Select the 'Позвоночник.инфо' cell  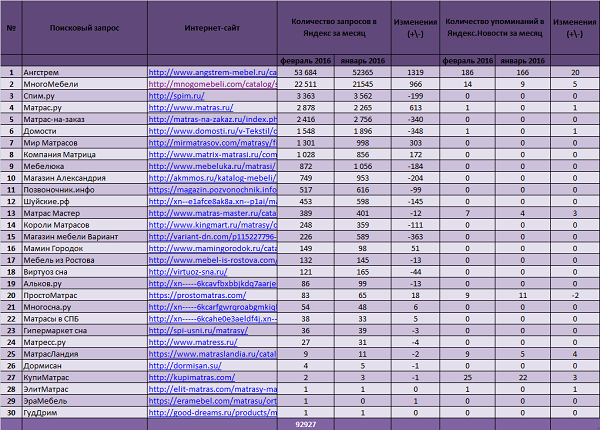(x=85, y=190)
